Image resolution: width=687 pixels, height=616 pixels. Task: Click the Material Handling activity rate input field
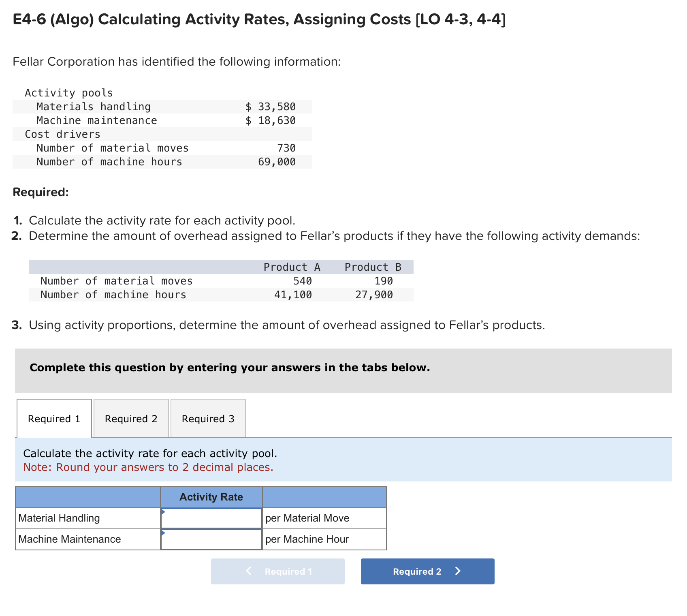click(x=211, y=518)
